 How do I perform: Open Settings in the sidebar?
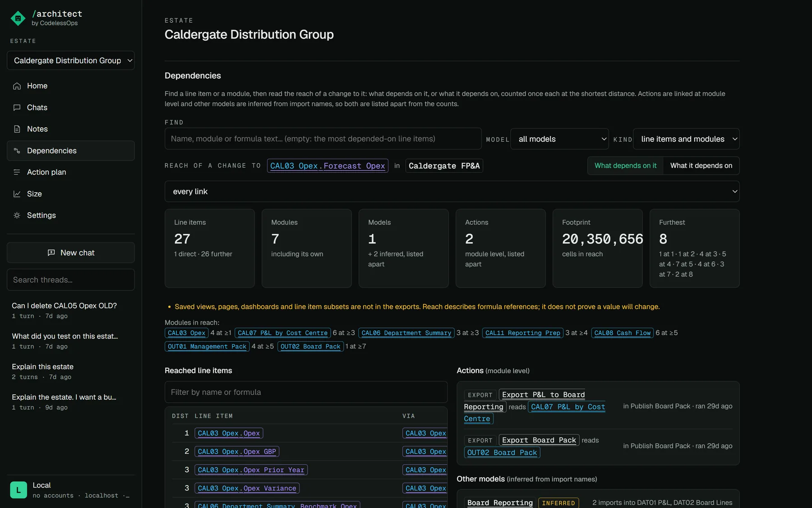(x=71, y=215)
